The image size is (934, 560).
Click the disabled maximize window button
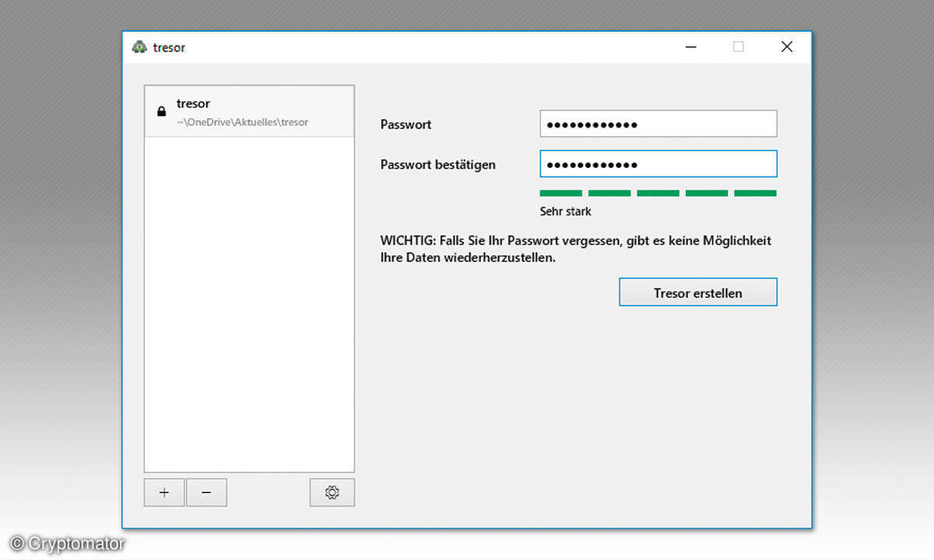[x=739, y=47]
